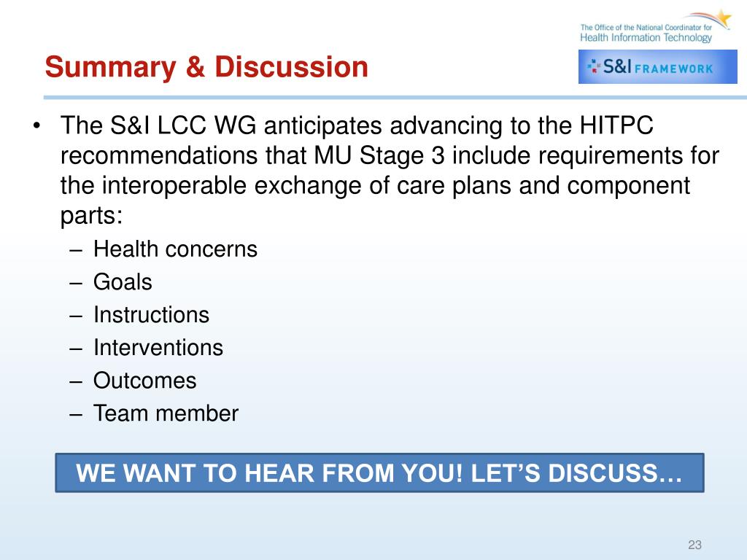Click the main bullet point paragraph text
This screenshot has width=747, height=560.
[x=390, y=171]
